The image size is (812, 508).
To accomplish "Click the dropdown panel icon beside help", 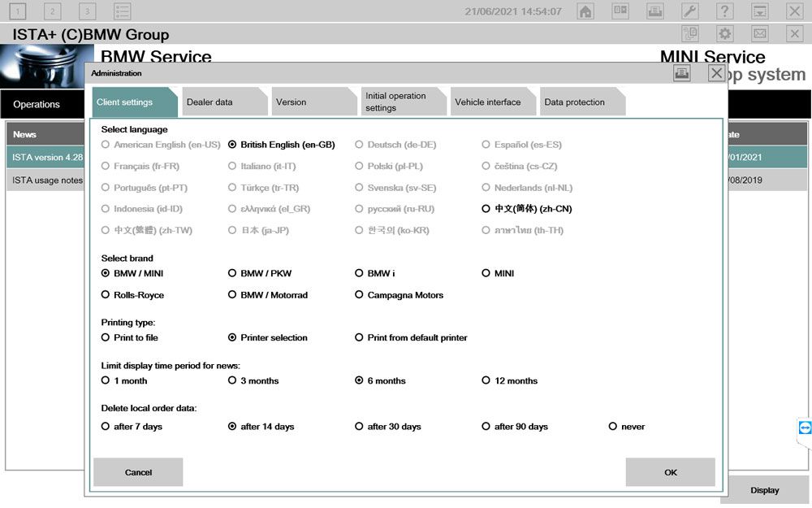I will coord(760,11).
